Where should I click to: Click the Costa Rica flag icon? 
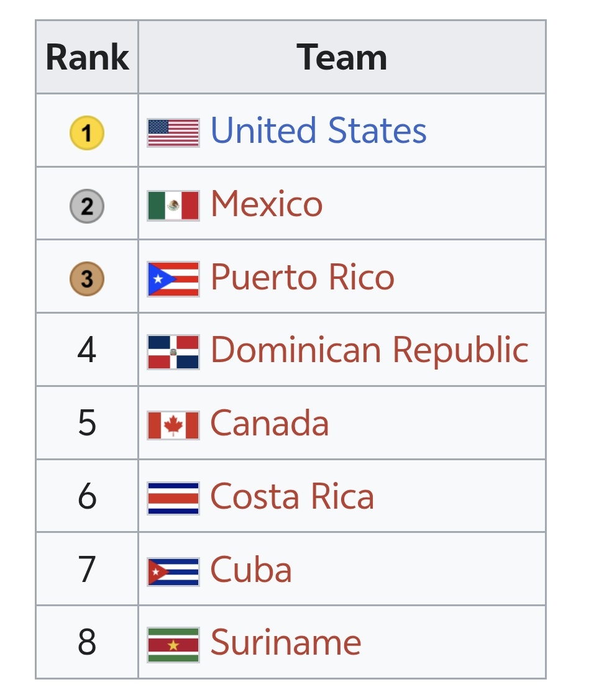[x=173, y=498]
